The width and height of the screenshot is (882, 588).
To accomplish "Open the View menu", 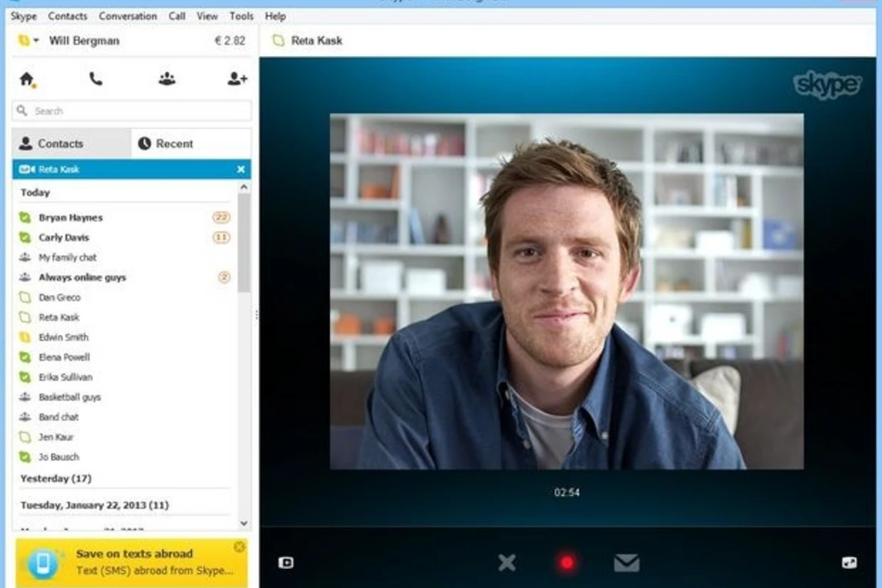I will click(x=207, y=16).
